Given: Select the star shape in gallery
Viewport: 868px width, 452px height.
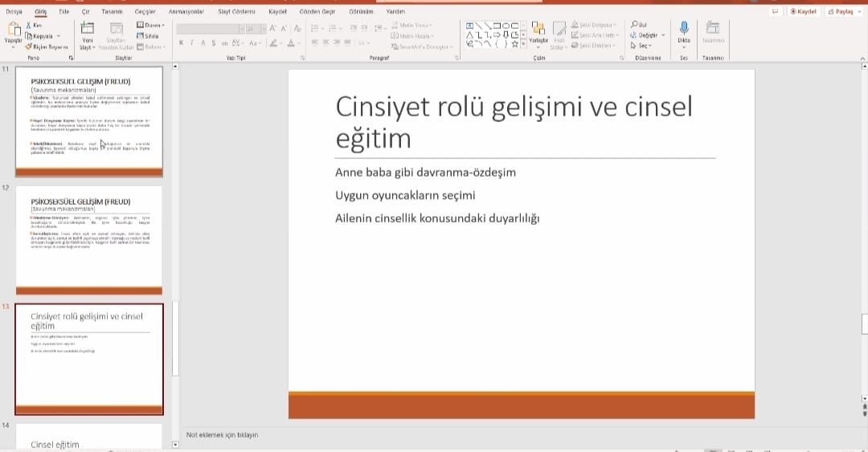Looking at the screenshot, I should coord(515,43).
